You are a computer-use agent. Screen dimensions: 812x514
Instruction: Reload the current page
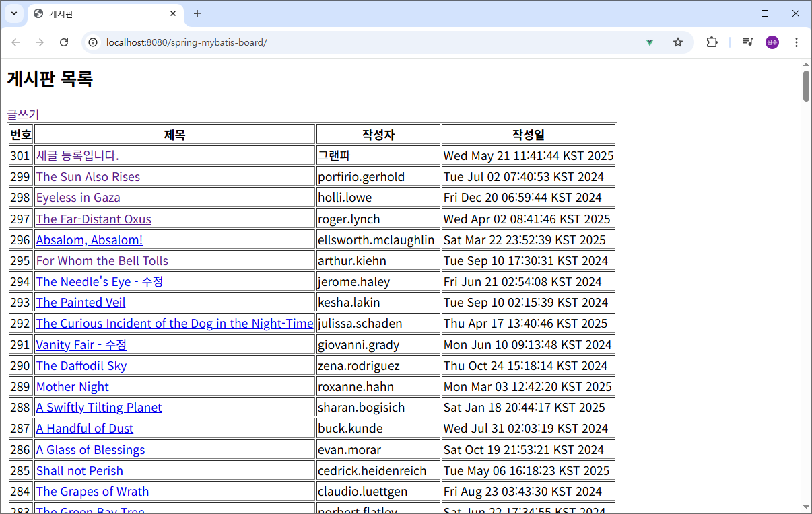pyautogui.click(x=64, y=42)
